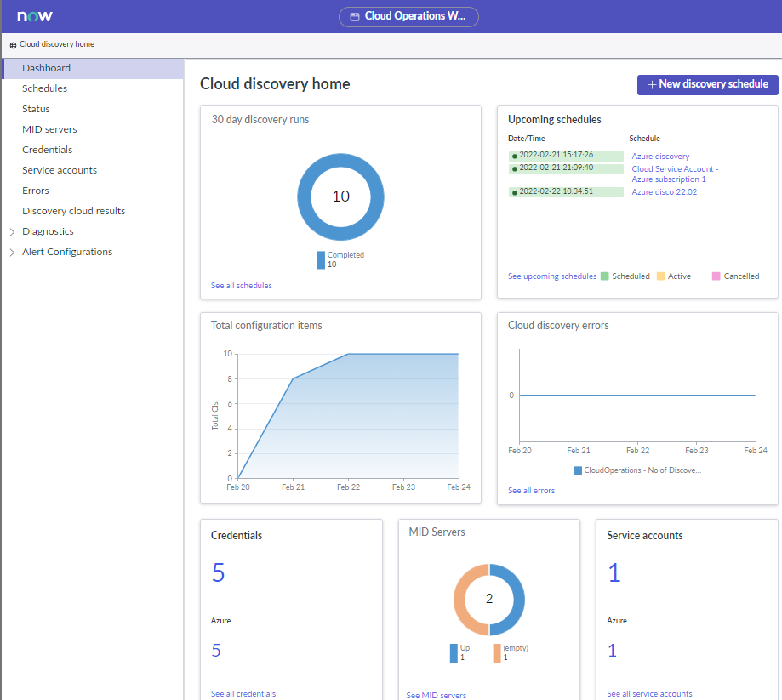Open Errors in the sidebar
Image resolution: width=782 pixels, height=700 pixels.
(x=36, y=191)
